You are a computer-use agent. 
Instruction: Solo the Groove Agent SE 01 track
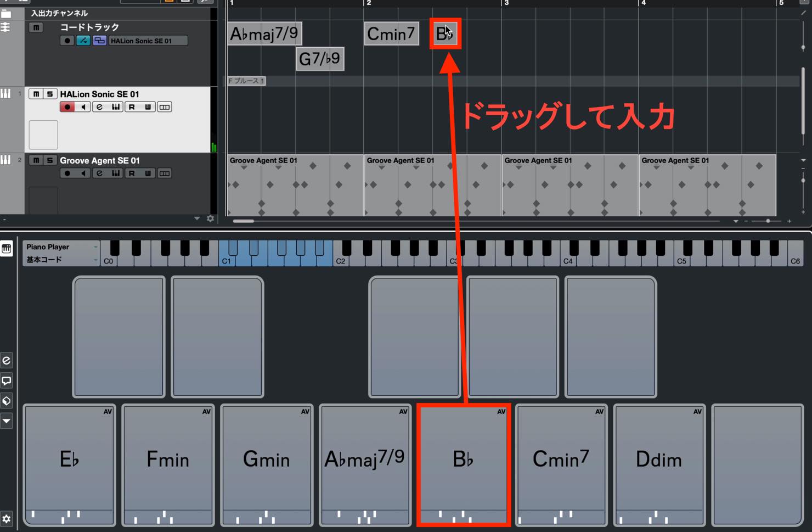[49, 160]
